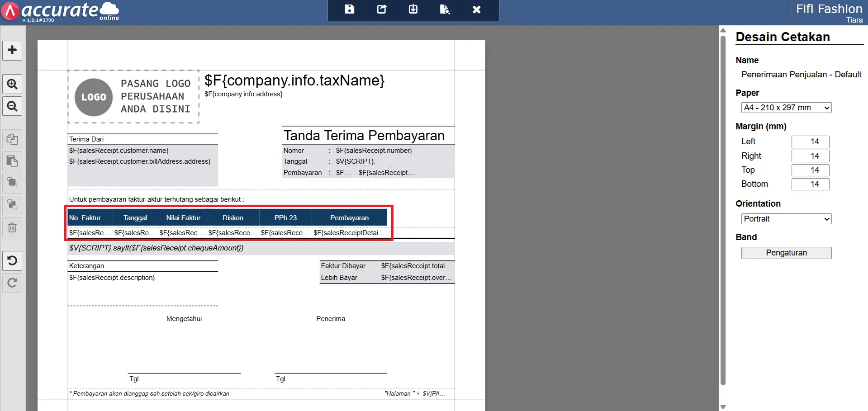Edit the Bottom margin field
The height and width of the screenshot is (411, 868).
click(810, 184)
